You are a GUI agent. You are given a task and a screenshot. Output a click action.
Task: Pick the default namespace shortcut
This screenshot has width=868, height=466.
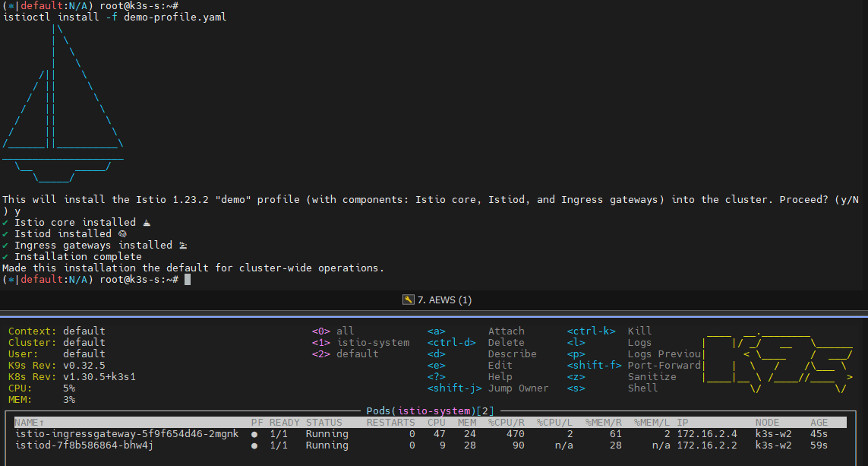pos(346,354)
